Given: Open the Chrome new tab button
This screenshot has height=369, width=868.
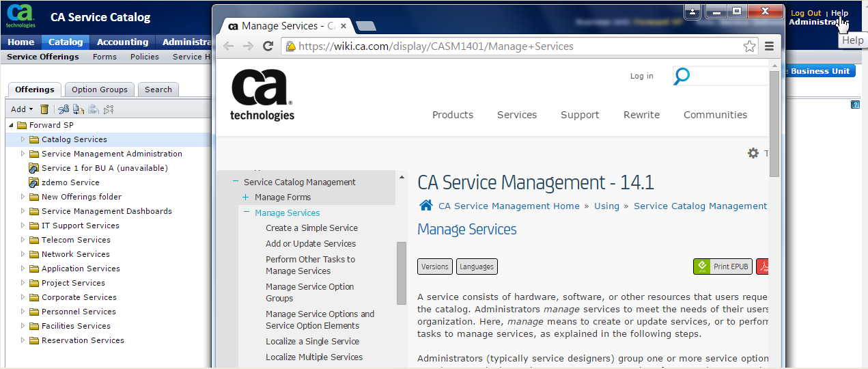Looking at the screenshot, I should (x=366, y=26).
